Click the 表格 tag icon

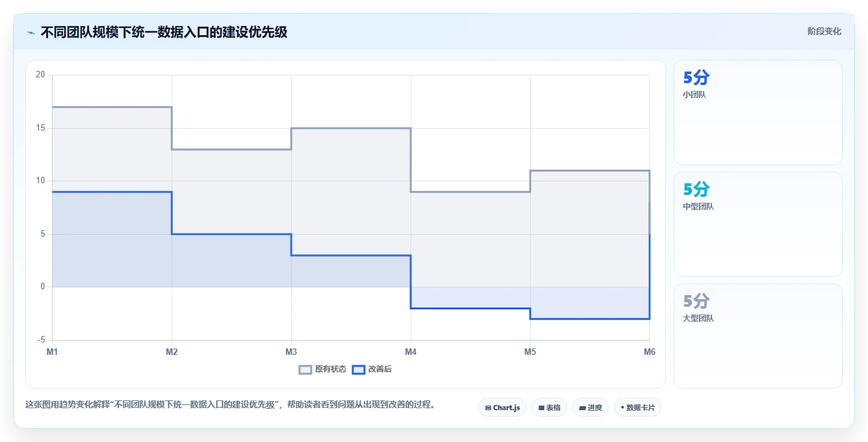pyautogui.click(x=541, y=408)
